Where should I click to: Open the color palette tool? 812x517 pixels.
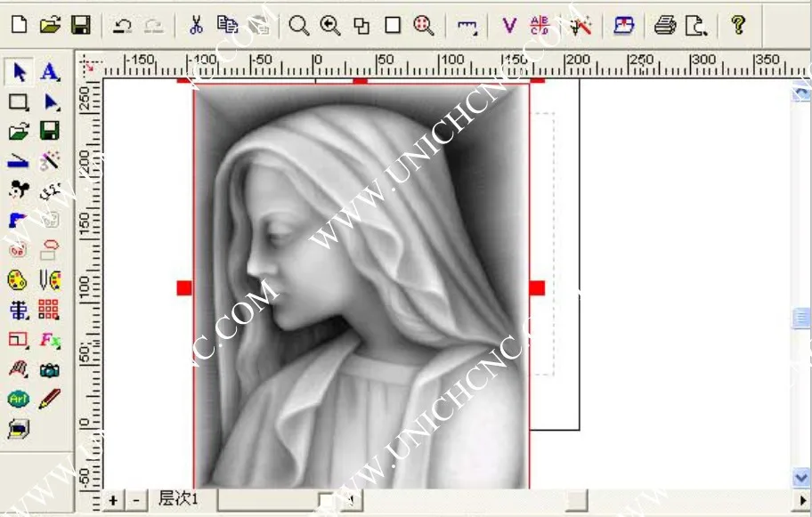pyautogui.click(x=18, y=280)
